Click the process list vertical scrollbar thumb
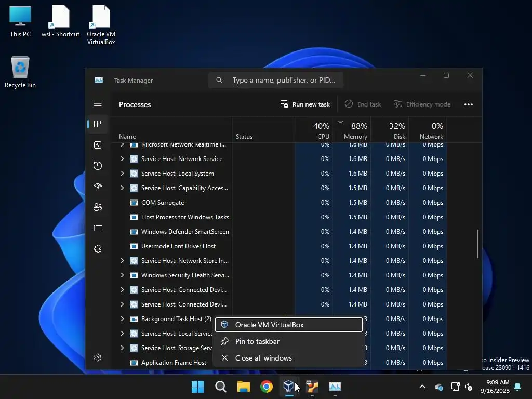The image size is (532, 399). [x=478, y=244]
